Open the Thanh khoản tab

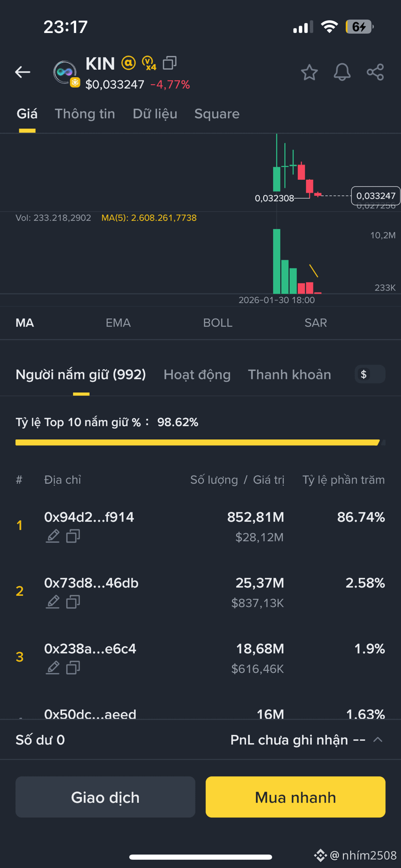click(290, 374)
